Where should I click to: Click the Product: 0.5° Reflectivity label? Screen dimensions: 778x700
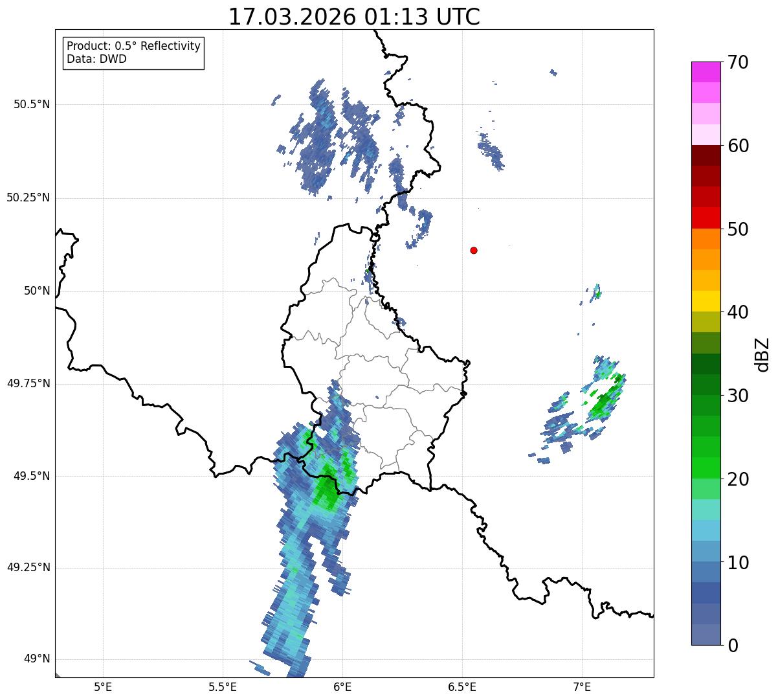click(x=133, y=47)
